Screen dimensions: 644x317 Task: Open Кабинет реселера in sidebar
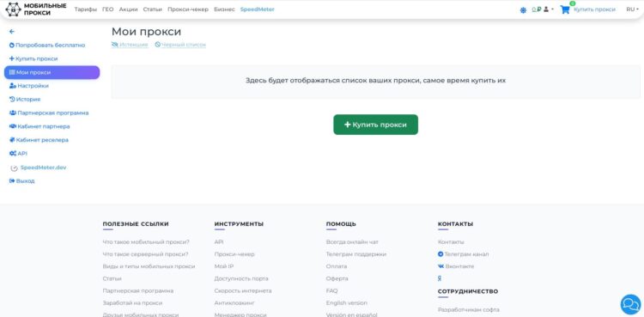click(39, 140)
